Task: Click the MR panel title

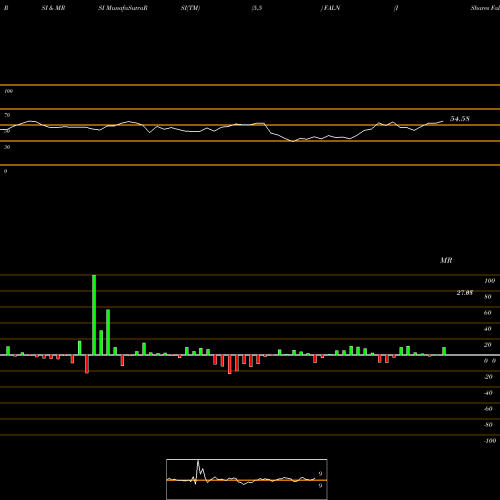Action: pyautogui.click(x=446, y=260)
